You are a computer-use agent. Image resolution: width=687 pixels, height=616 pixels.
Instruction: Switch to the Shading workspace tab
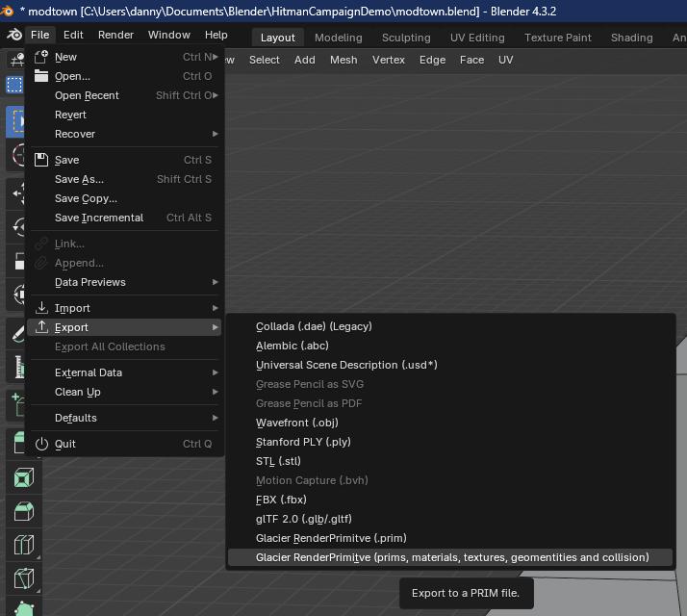[x=632, y=38]
